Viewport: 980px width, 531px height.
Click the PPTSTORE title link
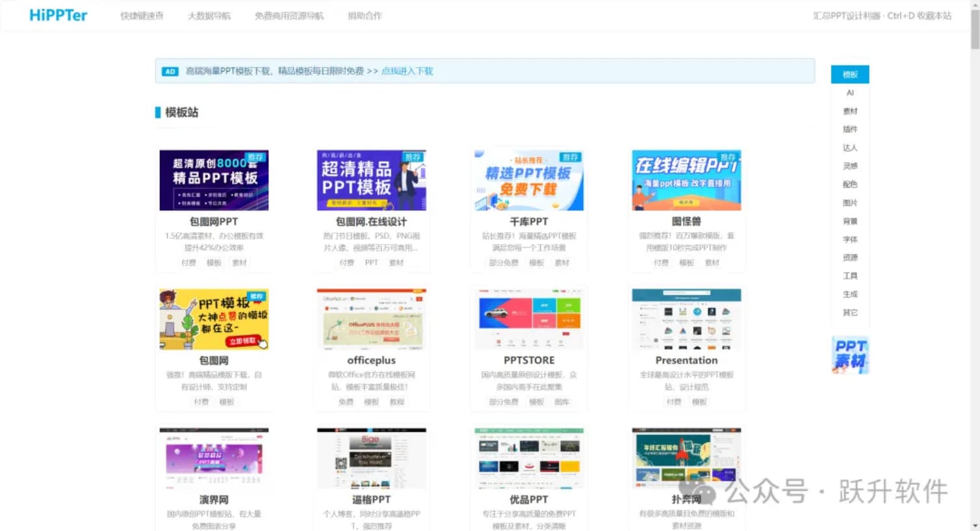(529, 361)
